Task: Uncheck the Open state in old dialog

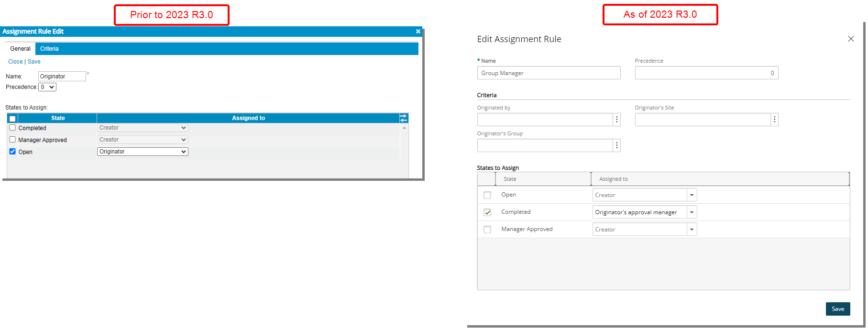Action: point(12,152)
